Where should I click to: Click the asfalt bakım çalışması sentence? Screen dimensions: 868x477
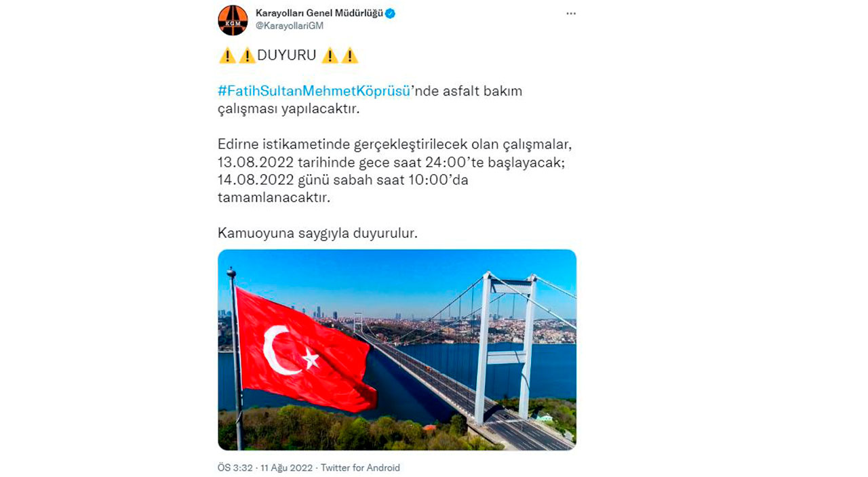pos(370,100)
